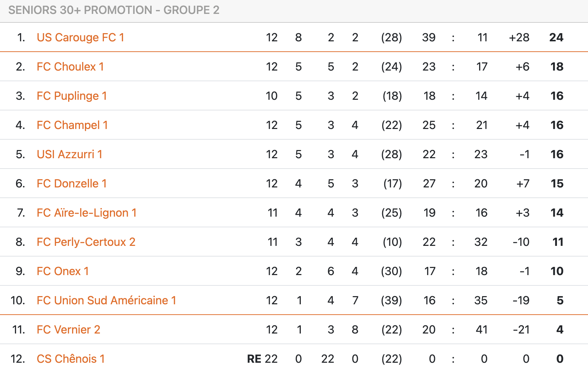Click US Carouge FC 1's 24 points total
This screenshot has width=588, height=372.
[x=556, y=37]
